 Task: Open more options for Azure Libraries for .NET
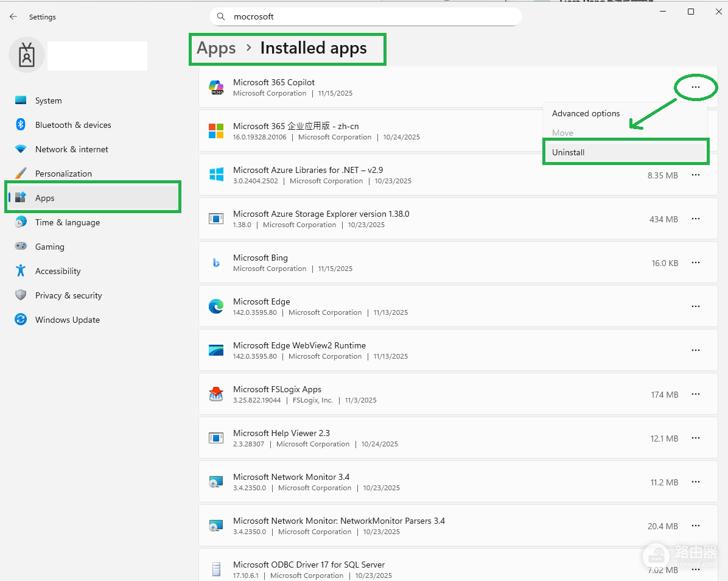tap(696, 175)
